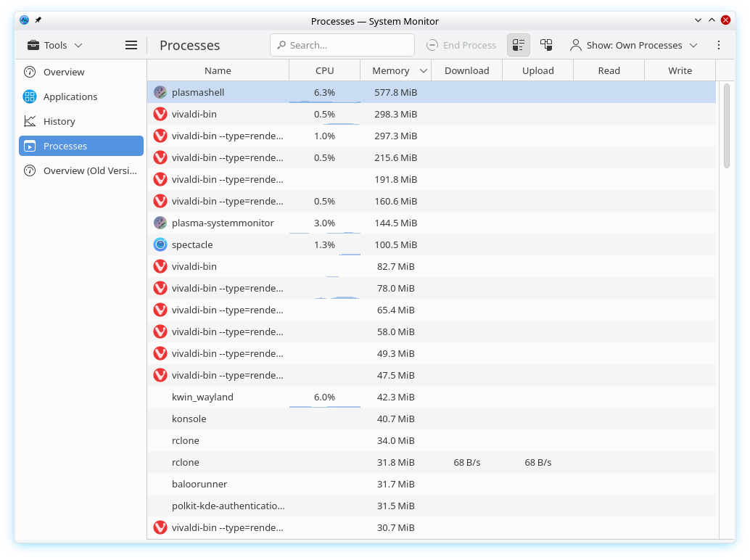This screenshot has height=560, width=750.
Task: Switch to tree view mode icon
Action: pyautogui.click(x=546, y=45)
